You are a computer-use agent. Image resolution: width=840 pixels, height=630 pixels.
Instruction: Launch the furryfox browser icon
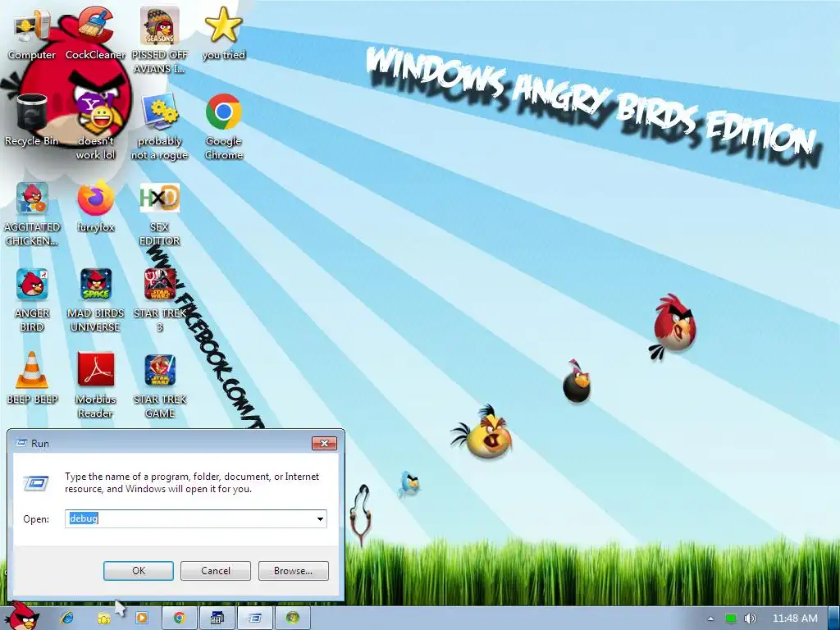pos(95,206)
